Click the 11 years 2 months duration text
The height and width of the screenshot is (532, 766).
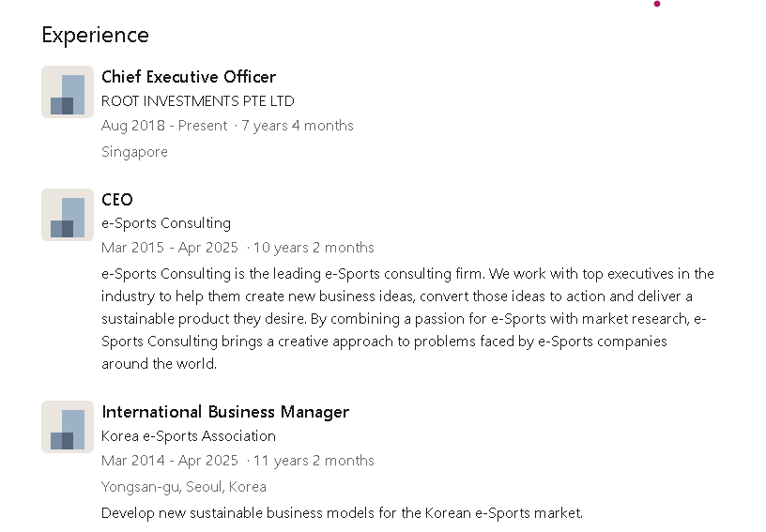[x=314, y=461]
